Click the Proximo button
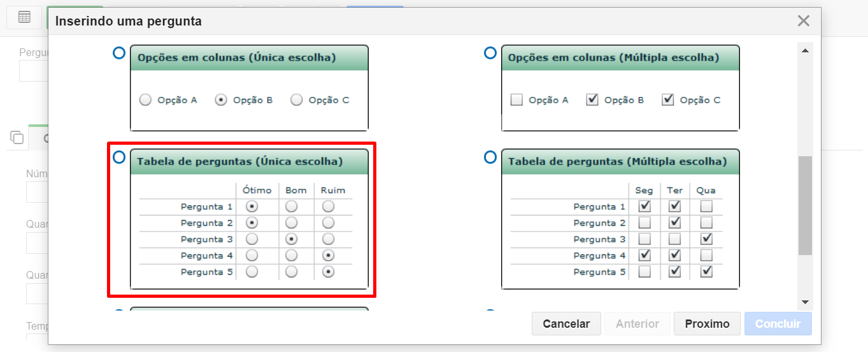 point(707,324)
